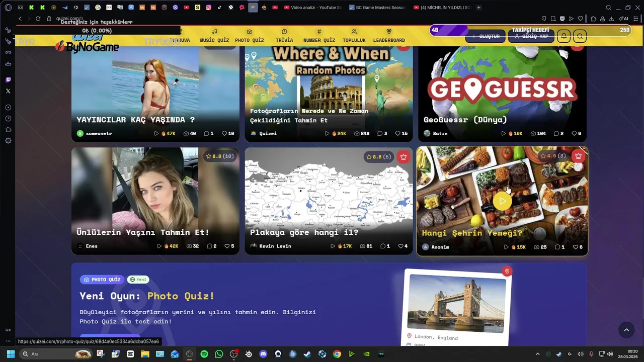Click the Oluştur create button
Image resolution: width=644 pixels, height=362 pixels.
tap(486, 36)
